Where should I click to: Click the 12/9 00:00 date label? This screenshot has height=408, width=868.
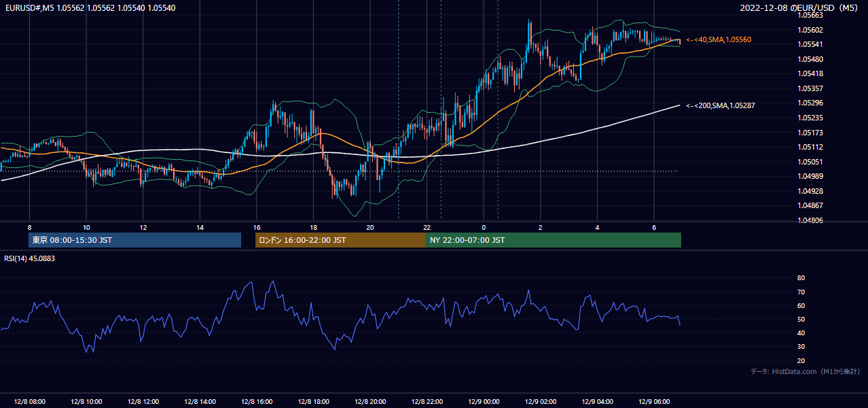(484, 401)
